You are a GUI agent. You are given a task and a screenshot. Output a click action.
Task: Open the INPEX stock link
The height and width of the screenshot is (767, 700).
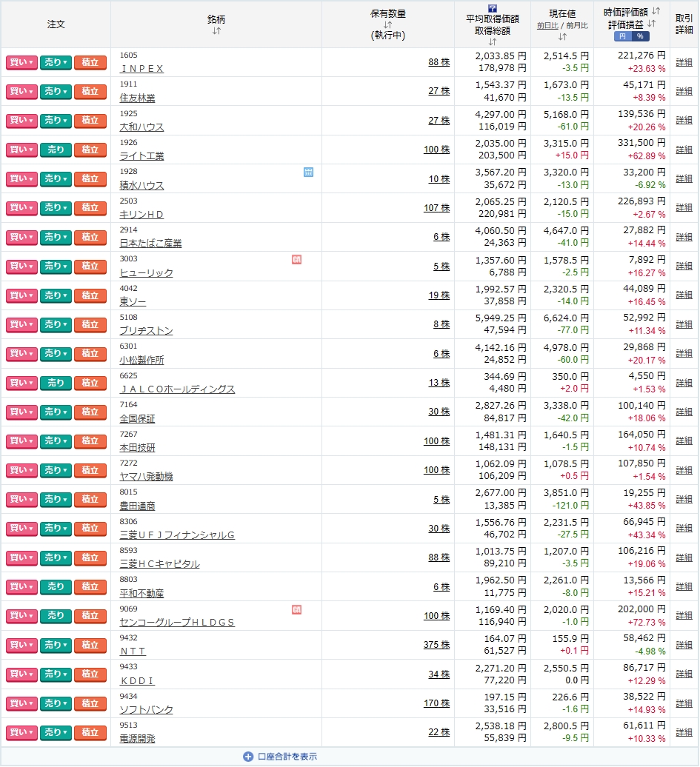pos(141,69)
